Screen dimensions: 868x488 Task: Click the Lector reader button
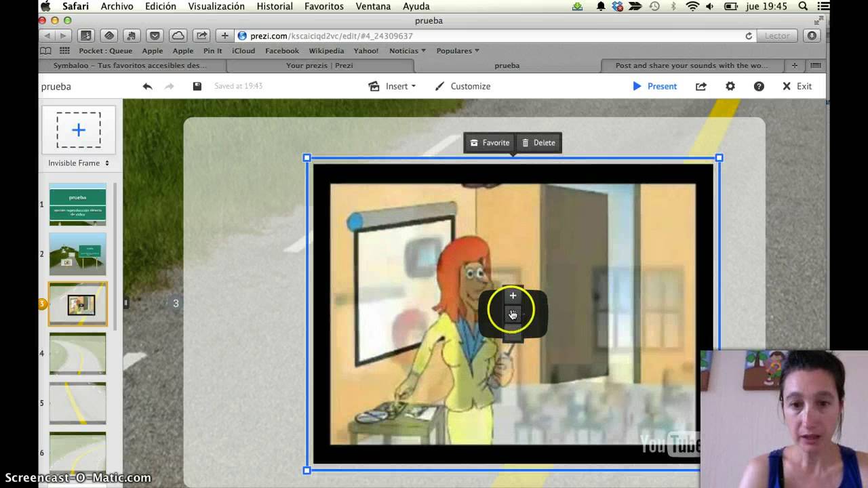point(777,35)
